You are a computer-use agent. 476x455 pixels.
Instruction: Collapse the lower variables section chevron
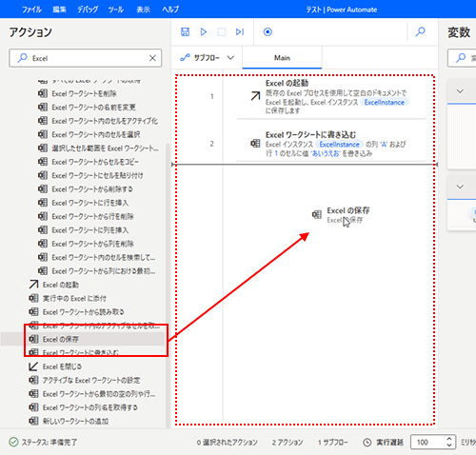[460, 187]
